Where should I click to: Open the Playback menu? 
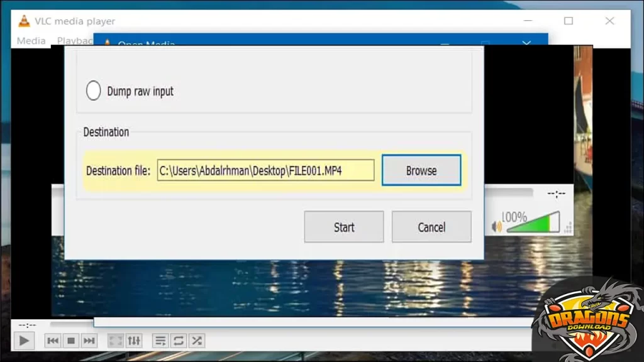point(75,40)
